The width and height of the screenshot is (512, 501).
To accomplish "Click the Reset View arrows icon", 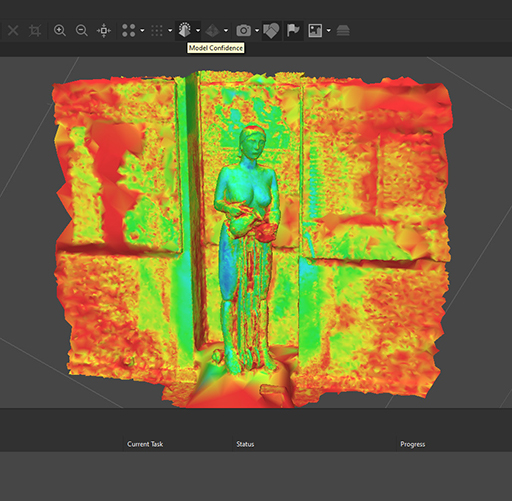I will (104, 31).
